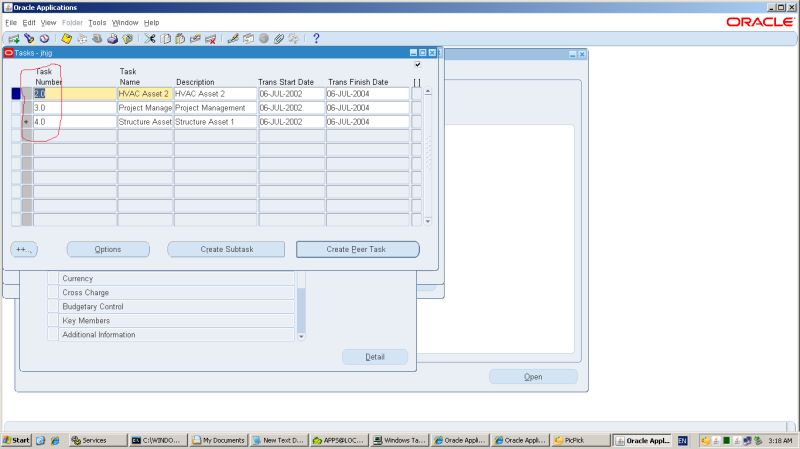This screenshot has height=449, width=800.
Task: Click the Task Number field showing 4.0
Action: (x=75, y=122)
